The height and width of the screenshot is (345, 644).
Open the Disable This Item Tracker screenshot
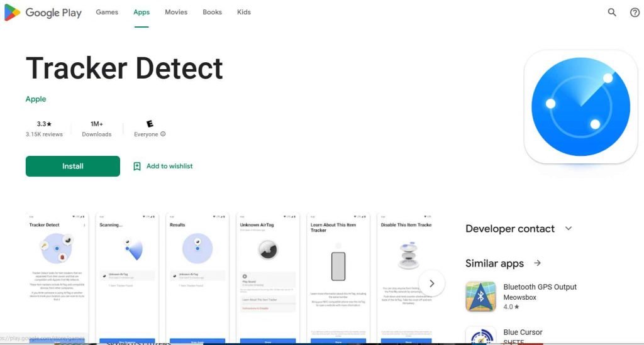(406, 278)
